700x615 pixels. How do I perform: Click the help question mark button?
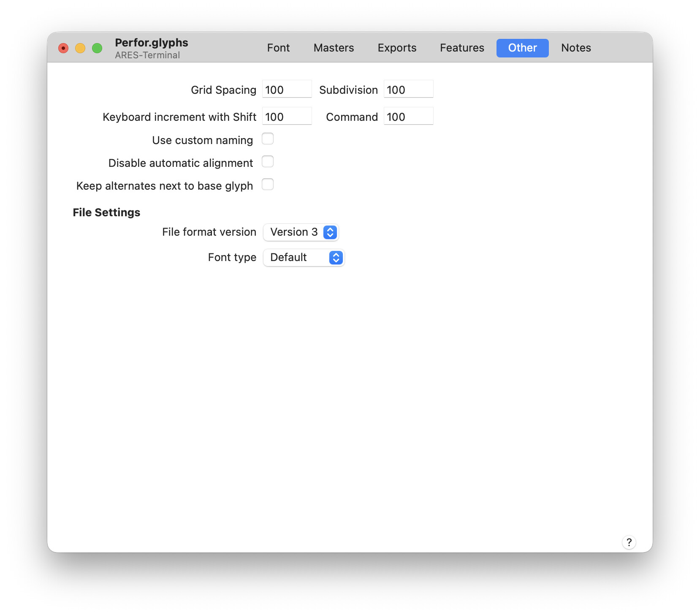point(629,542)
